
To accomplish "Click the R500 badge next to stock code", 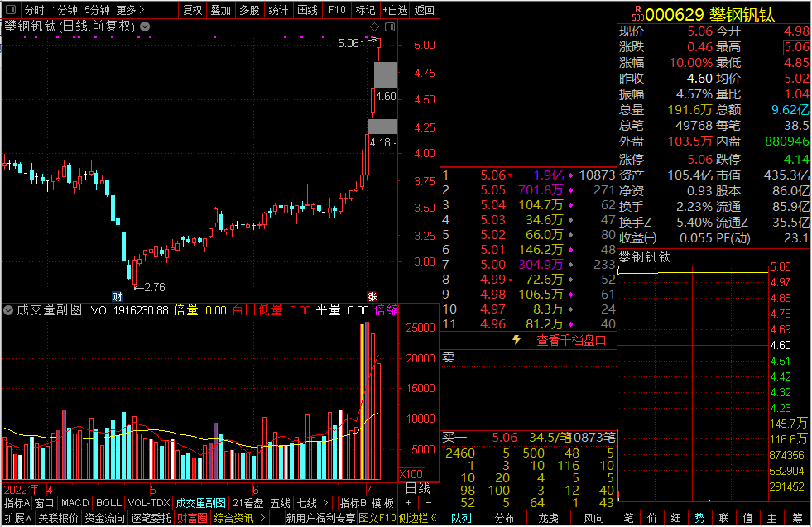I will point(637,14).
